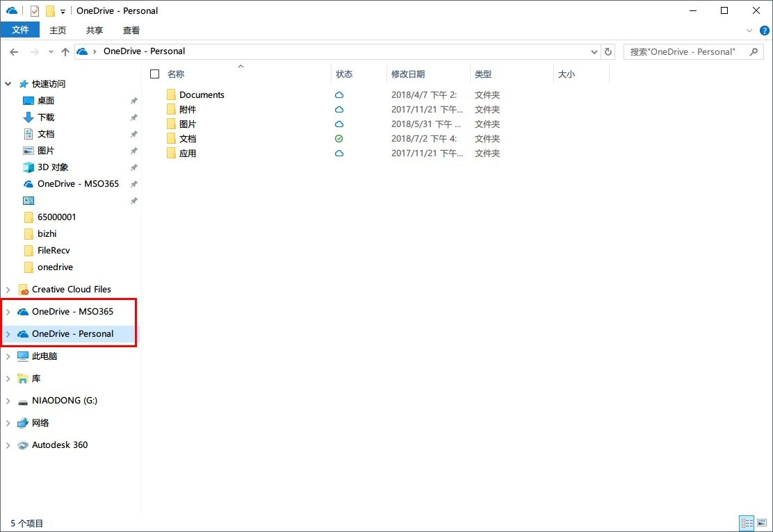
Task: Open 图片 in quick access sidebar
Action: pyautogui.click(x=46, y=151)
